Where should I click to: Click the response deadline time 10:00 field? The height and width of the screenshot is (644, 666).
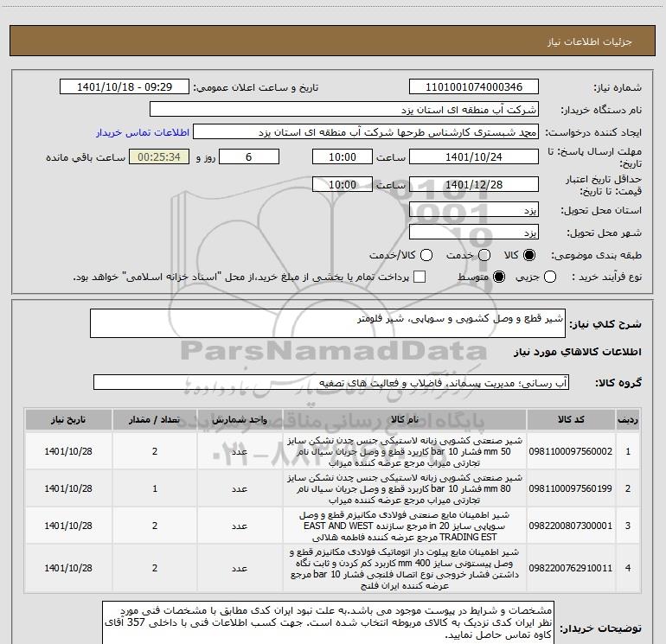(x=343, y=157)
